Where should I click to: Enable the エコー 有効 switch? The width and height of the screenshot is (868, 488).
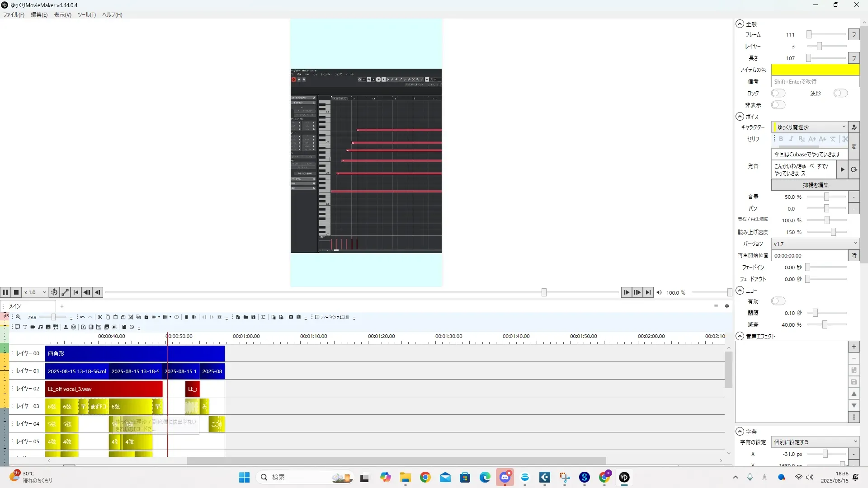(778, 301)
